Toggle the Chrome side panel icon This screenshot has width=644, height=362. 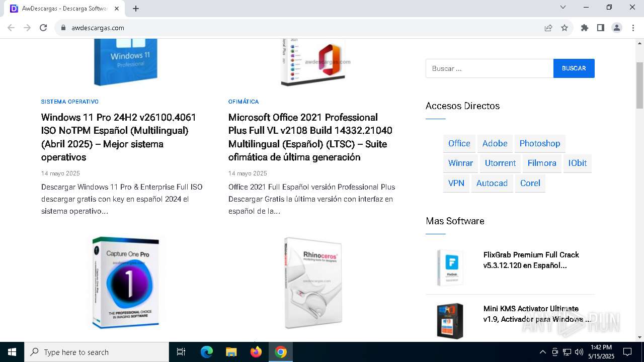[x=601, y=28]
